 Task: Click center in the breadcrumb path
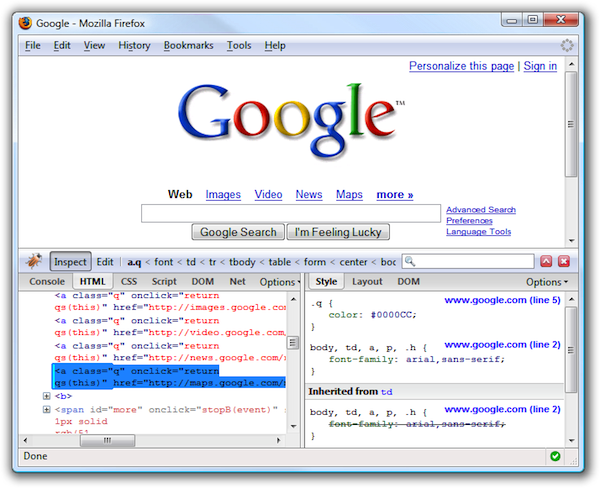(353, 262)
